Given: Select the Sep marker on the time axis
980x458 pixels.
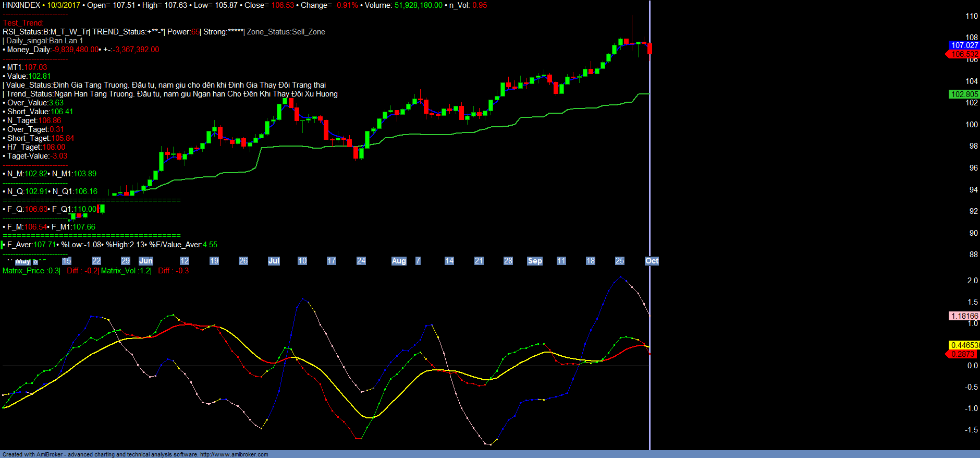Looking at the screenshot, I should (535, 261).
